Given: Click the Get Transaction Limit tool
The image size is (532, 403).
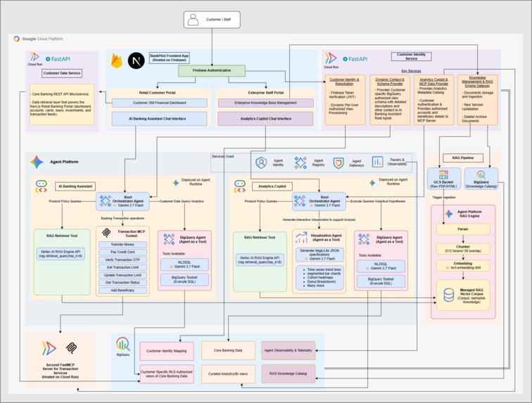Looking at the screenshot, I should 122,267.
